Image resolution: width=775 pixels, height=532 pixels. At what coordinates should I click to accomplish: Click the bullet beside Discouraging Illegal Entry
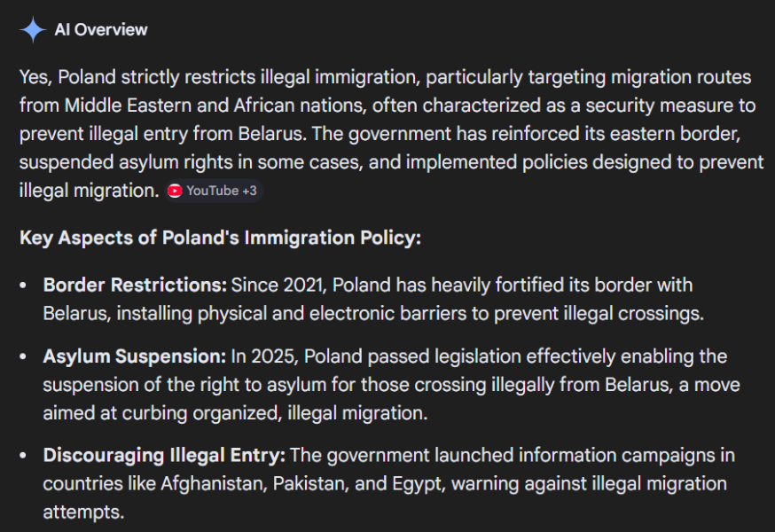click(x=23, y=456)
